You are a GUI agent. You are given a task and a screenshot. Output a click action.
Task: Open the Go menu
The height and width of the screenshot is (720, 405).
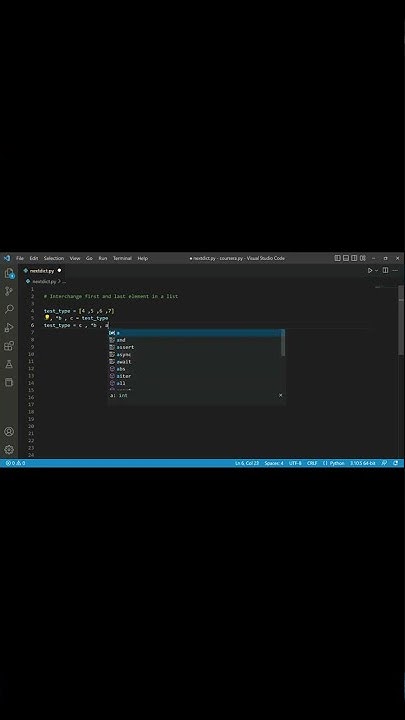[x=89, y=259]
